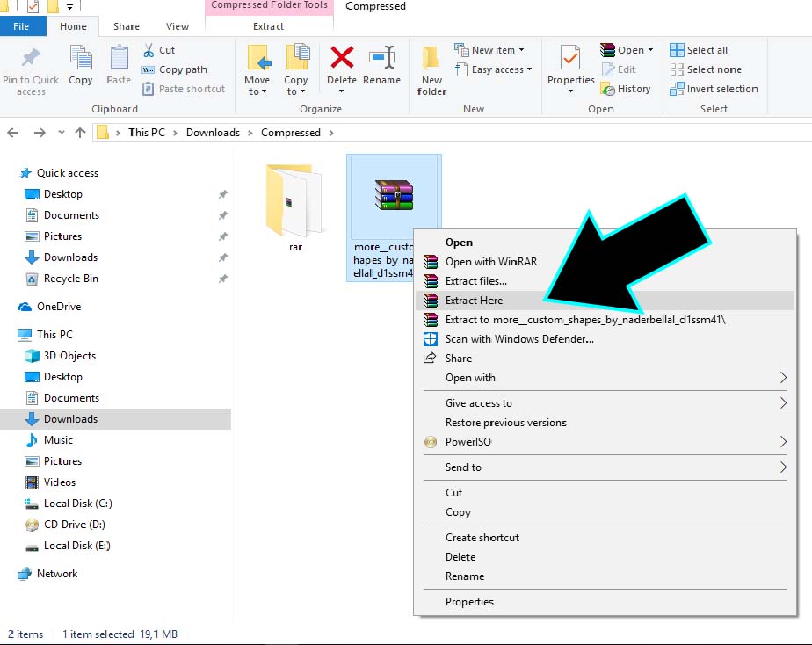Expand the Send to submenu
812x645 pixels.
point(783,467)
